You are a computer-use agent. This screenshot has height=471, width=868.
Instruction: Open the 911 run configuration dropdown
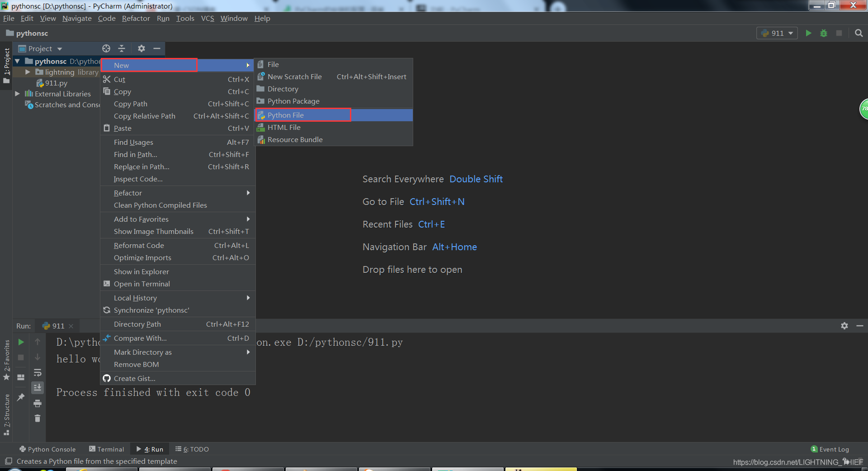(777, 33)
